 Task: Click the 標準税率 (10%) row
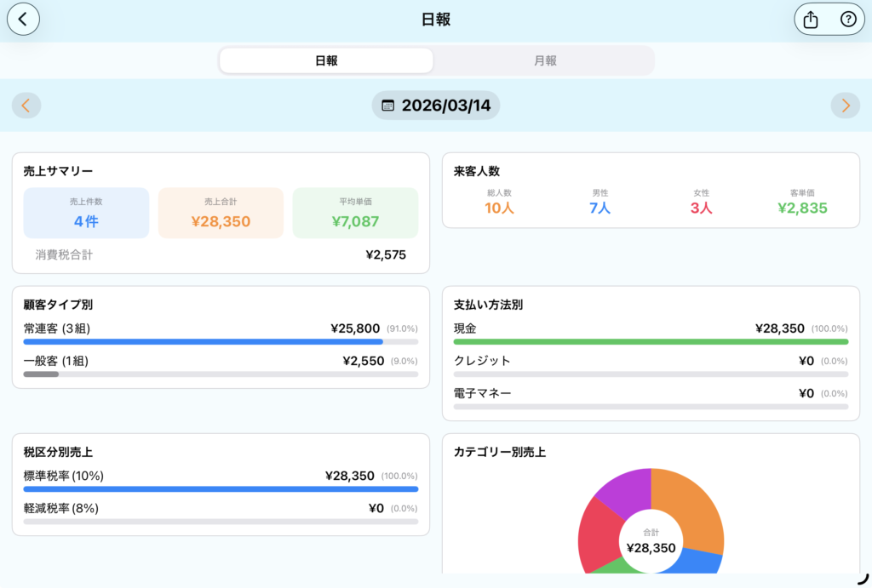pos(221,477)
